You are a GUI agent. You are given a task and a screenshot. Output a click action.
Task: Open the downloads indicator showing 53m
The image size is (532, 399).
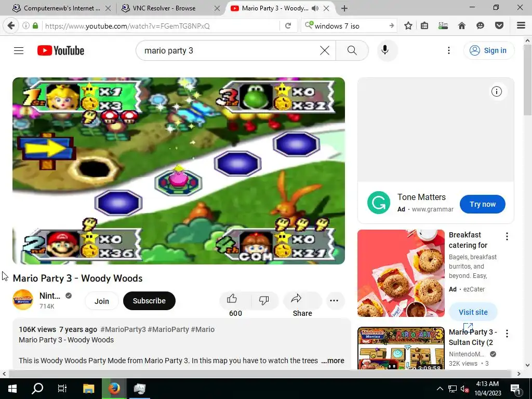pyautogui.click(x=443, y=25)
